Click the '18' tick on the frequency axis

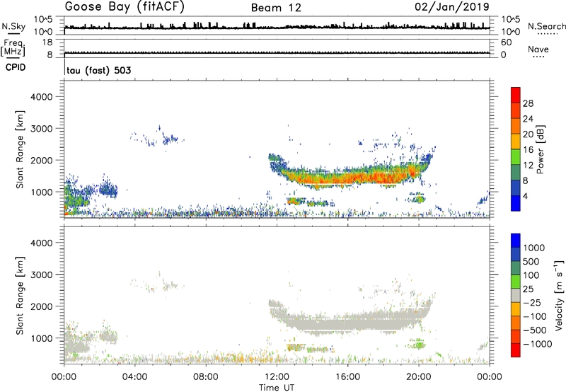point(47,42)
